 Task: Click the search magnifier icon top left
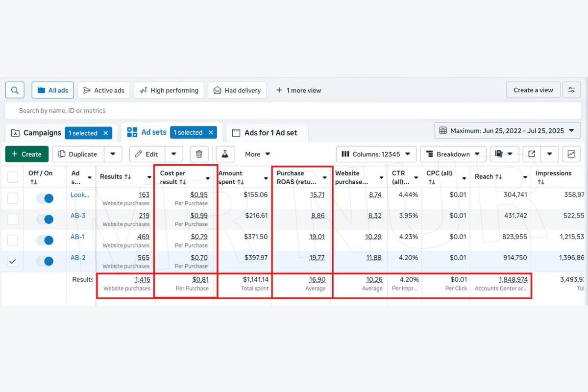tap(14, 90)
